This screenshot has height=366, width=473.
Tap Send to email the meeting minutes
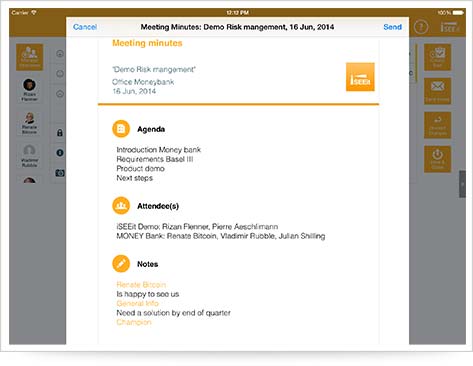pos(392,27)
